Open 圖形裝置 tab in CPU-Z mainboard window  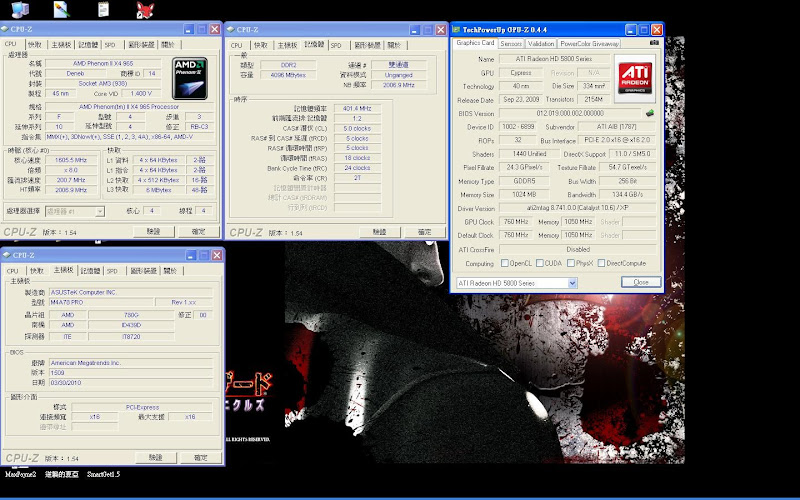(x=143, y=271)
